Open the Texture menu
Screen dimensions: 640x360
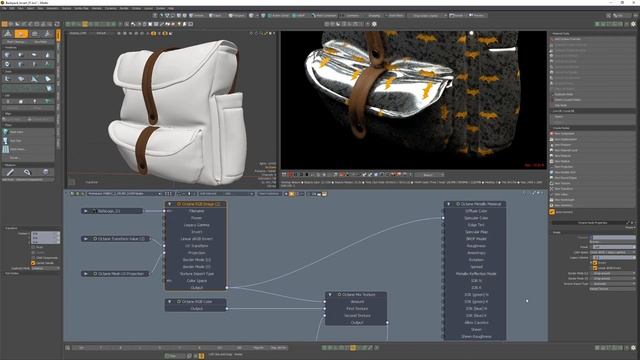pos(66,8)
